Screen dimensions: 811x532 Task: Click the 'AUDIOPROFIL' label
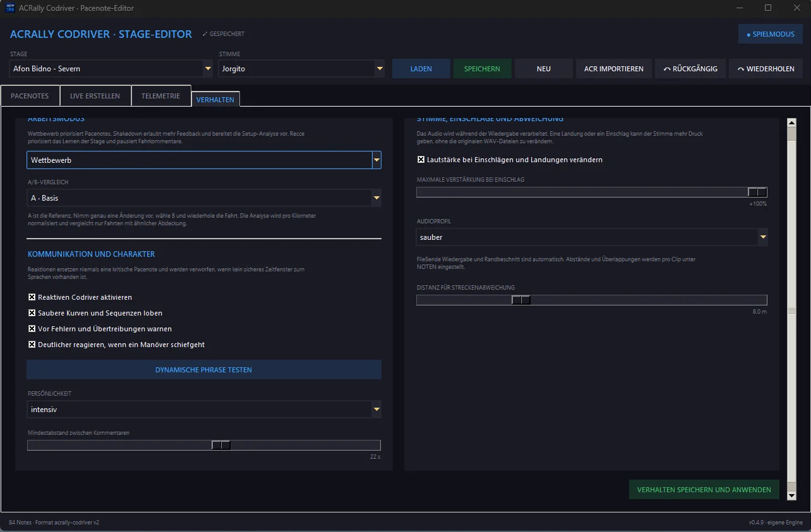(x=434, y=222)
